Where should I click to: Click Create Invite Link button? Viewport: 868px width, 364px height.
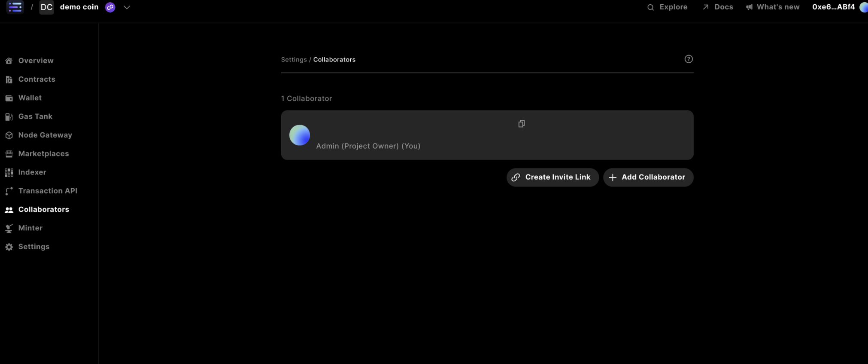coord(552,177)
